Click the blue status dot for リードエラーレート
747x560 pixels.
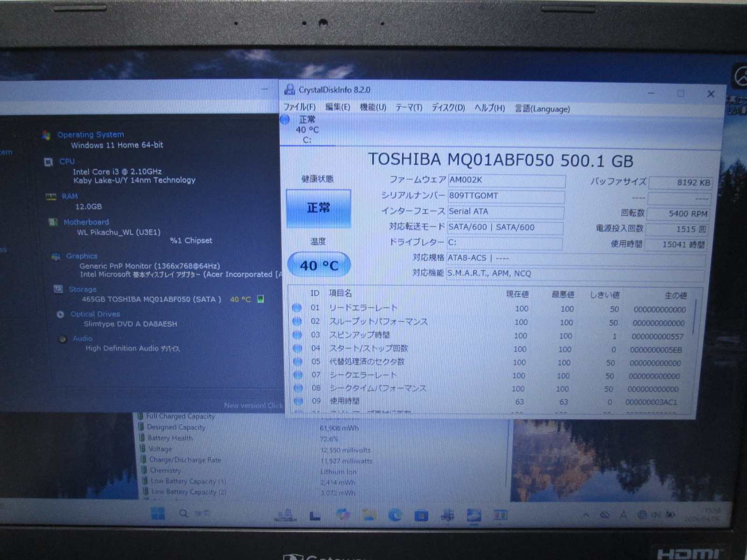pos(296,308)
